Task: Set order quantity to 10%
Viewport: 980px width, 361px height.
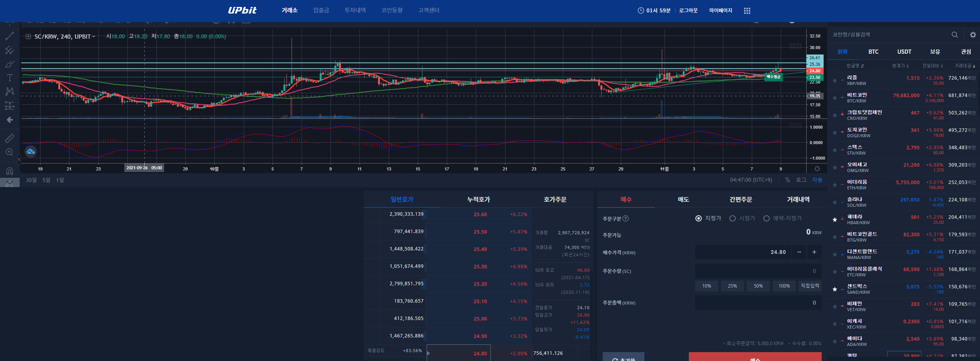Action: tap(707, 286)
